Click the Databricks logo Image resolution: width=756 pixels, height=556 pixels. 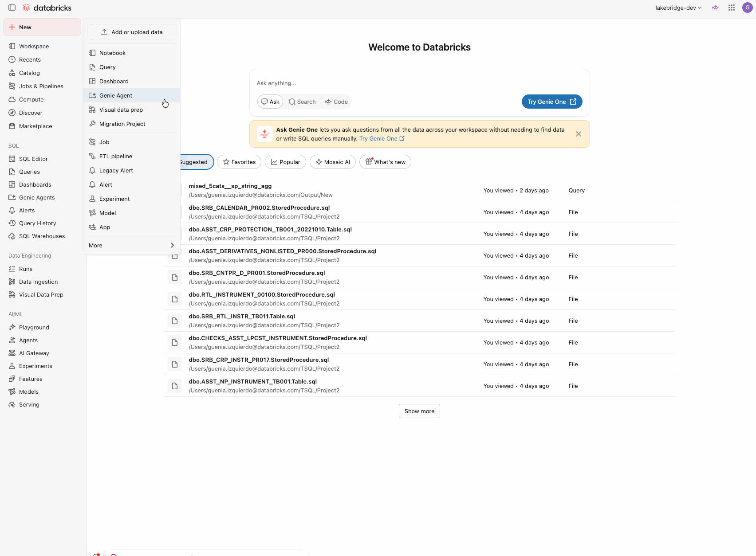pos(47,8)
